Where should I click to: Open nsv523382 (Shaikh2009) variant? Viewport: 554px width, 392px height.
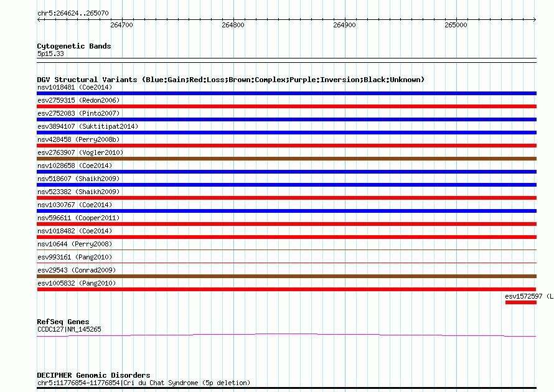click(78, 192)
